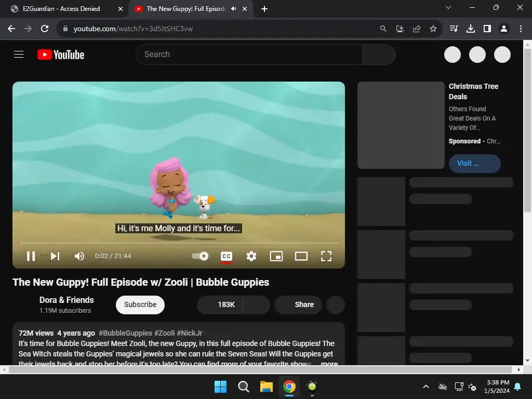
Task: Mute the video volume
Action: [79, 256]
